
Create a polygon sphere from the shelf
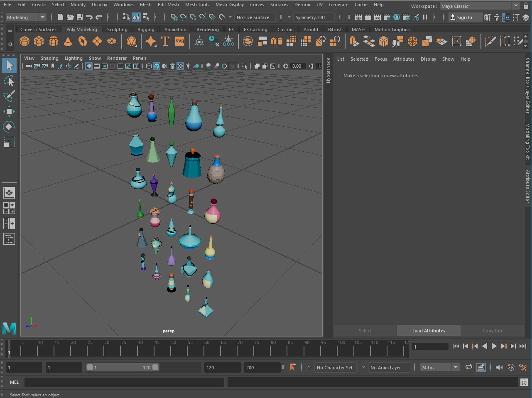25,41
